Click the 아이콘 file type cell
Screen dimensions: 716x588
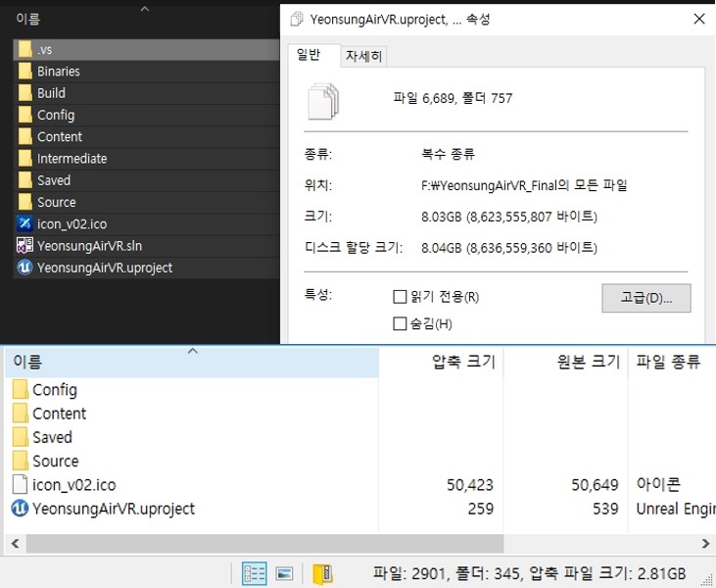[658, 484]
